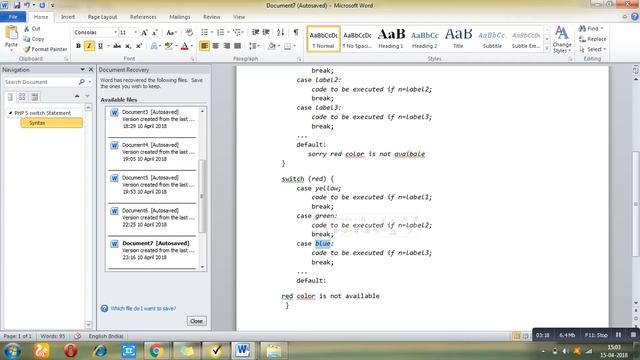Sort the selected text
This screenshot has height=360, width=640.
pyautogui.click(x=280, y=32)
